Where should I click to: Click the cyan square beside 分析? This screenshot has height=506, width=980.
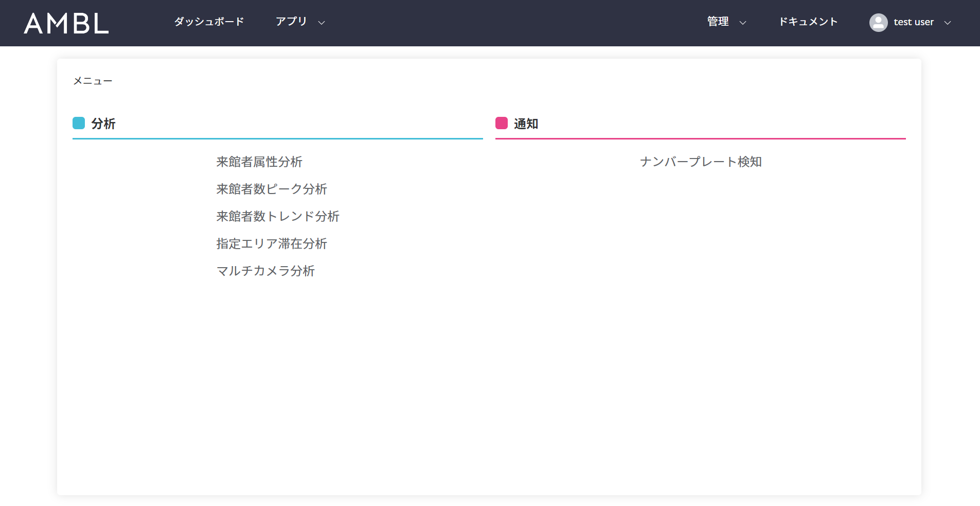[79, 123]
